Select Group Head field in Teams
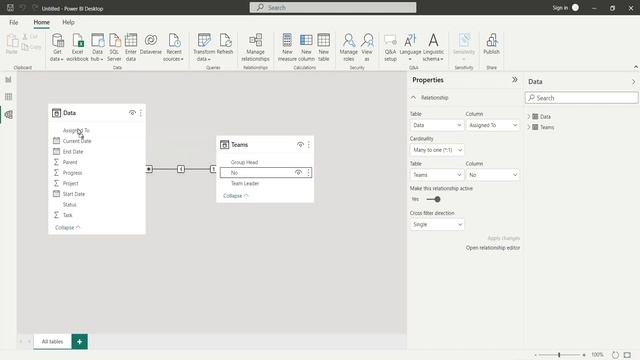 click(x=244, y=162)
